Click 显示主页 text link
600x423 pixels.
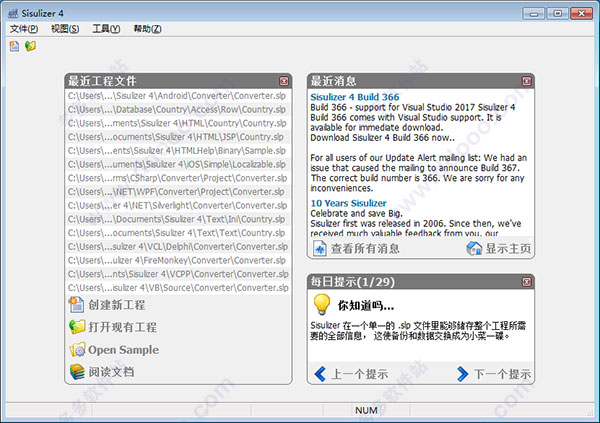point(508,249)
